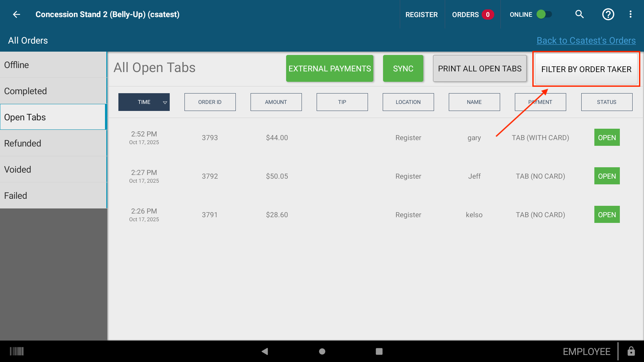Open the search magnifier icon
The width and height of the screenshot is (644, 362).
[x=579, y=14]
